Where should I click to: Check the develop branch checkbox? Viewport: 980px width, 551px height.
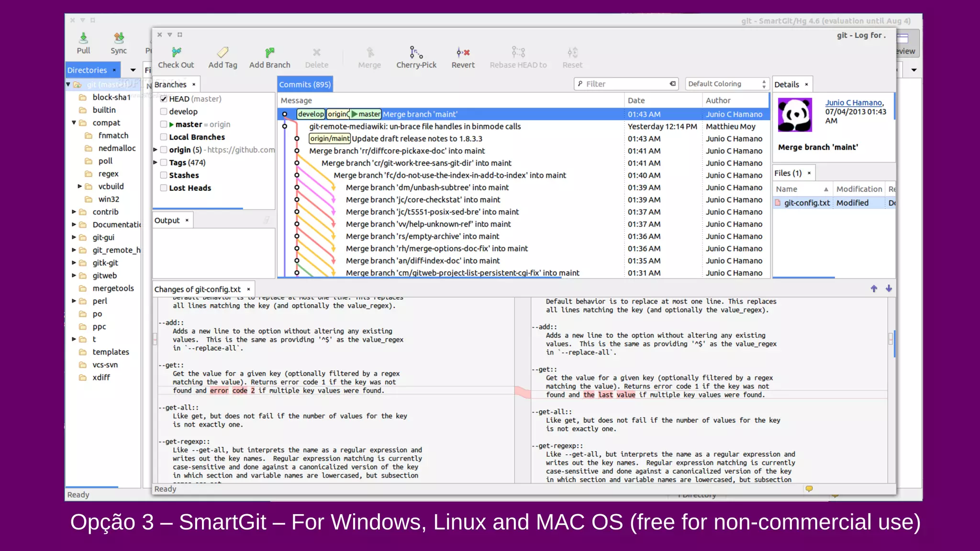164,111
